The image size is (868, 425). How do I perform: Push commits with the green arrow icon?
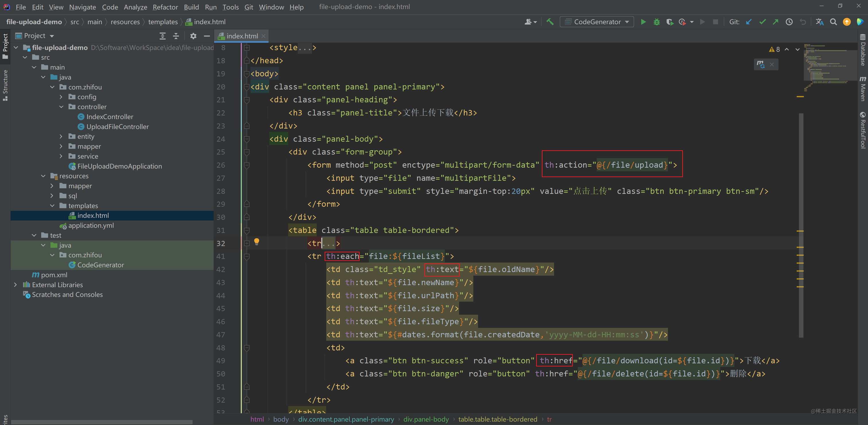[776, 22]
